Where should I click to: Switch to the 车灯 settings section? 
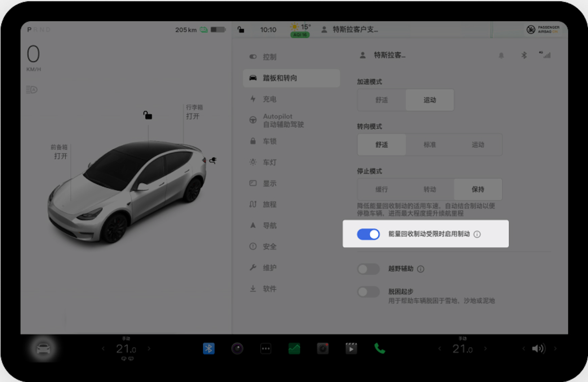[270, 162]
